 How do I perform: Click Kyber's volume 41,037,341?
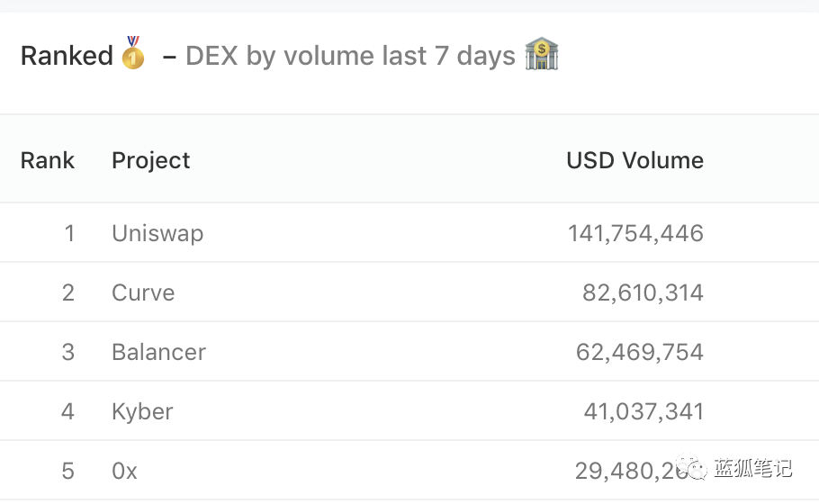(643, 411)
